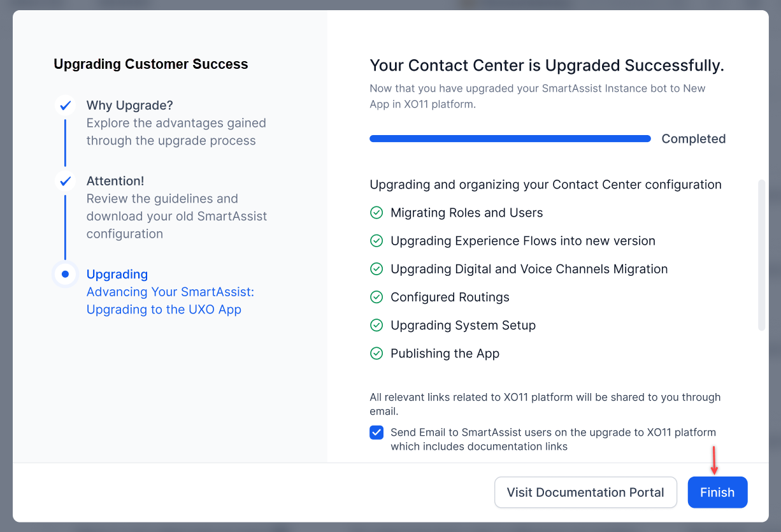
Task: Click the vertical scrollbar in the right panel
Action: [x=761, y=255]
